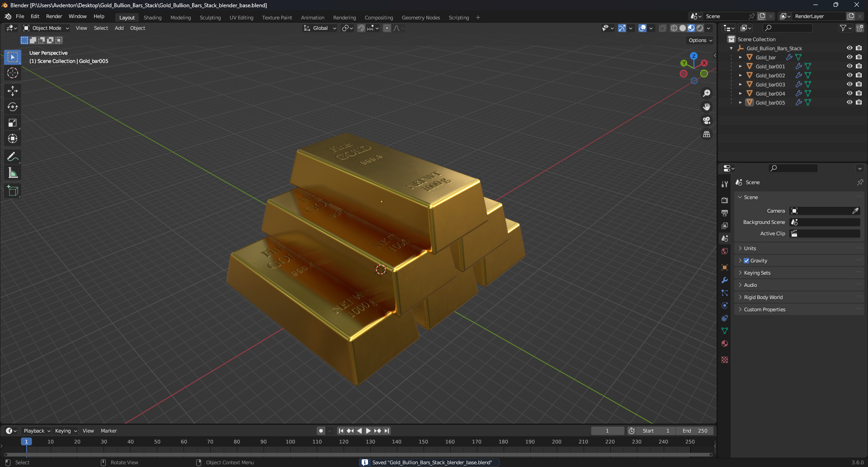Open the Tool properties tab
Screen dimensions: 868x467
click(x=725, y=184)
